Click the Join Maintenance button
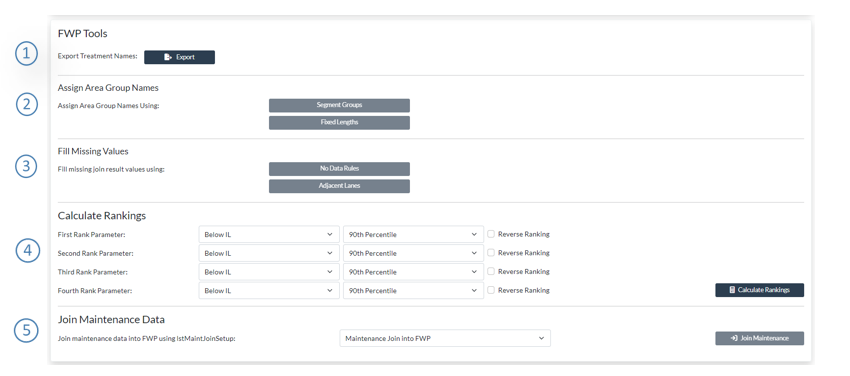The width and height of the screenshot is (850, 376). coord(759,338)
